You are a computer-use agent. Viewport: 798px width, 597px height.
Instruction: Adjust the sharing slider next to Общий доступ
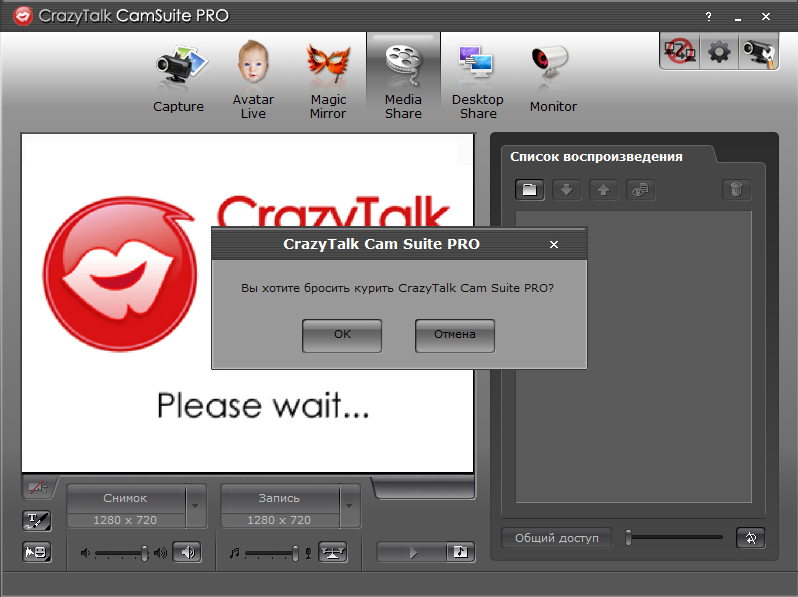[674, 537]
